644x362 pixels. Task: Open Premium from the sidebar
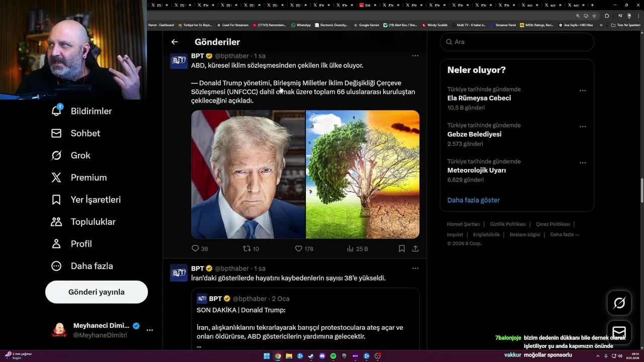(78, 177)
